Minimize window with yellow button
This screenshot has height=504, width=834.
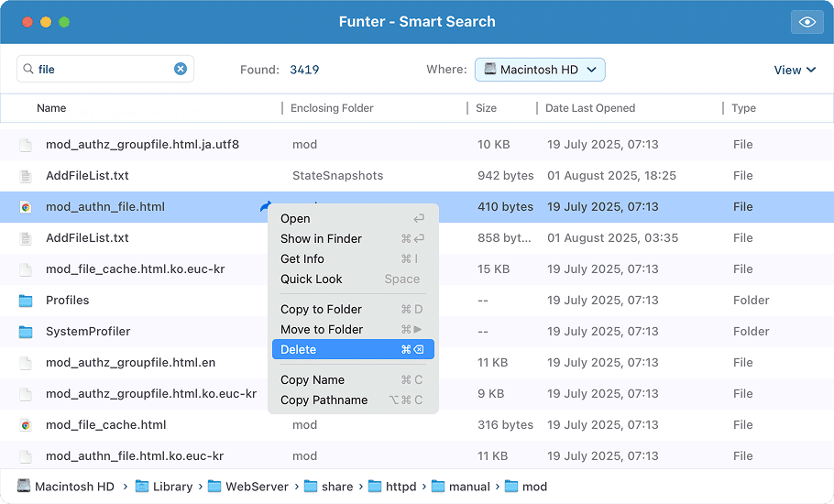pyautogui.click(x=46, y=22)
